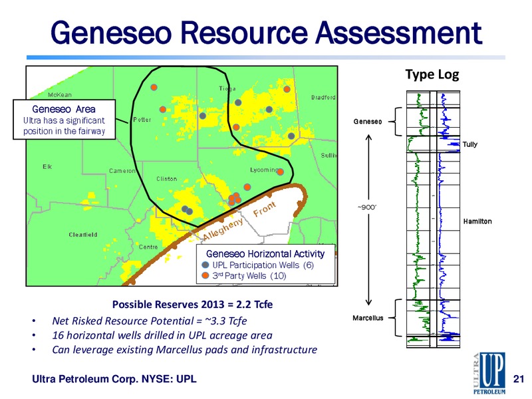Click the Clearfield county label

pos(82,235)
